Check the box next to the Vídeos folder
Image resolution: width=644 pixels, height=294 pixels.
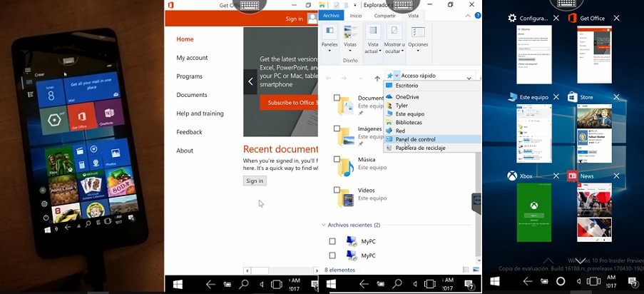click(337, 191)
